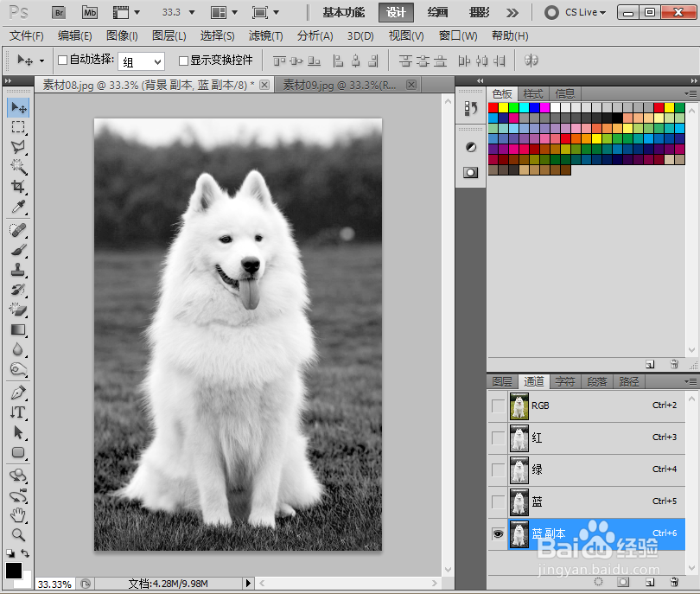Screen dimensions: 700x594
Task: Click the 设计 workspace button
Action: (396, 12)
